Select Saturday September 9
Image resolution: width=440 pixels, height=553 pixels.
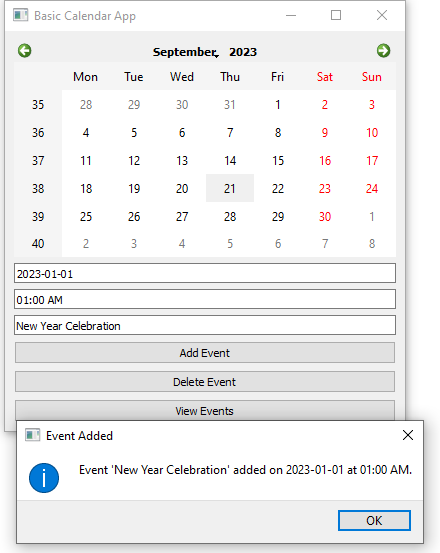coord(325,133)
